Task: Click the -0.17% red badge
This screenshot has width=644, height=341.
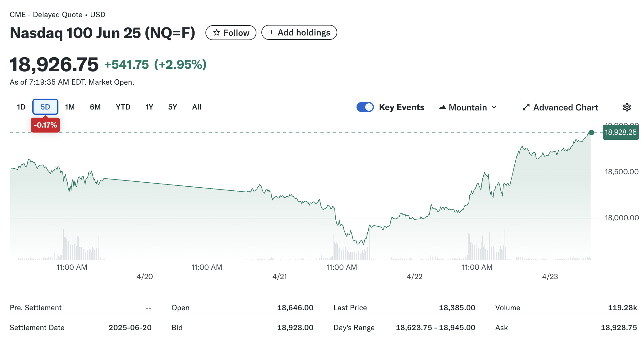Action: (45, 125)
